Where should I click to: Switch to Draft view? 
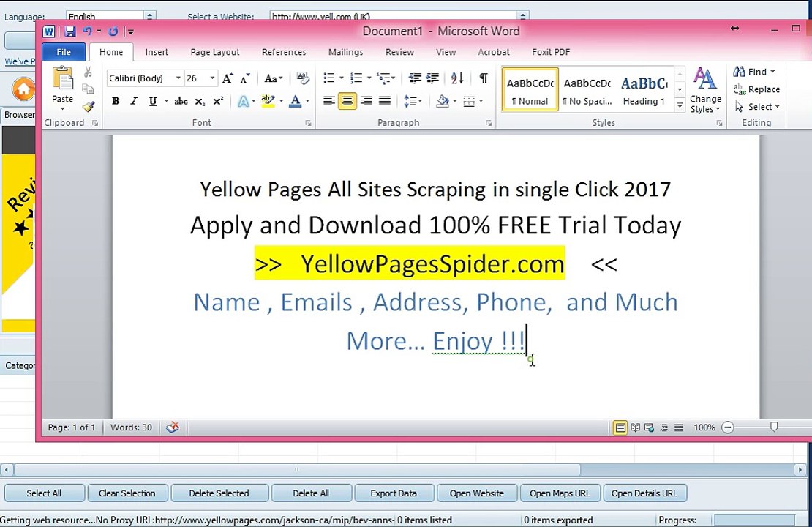click(x=678, y=427)
